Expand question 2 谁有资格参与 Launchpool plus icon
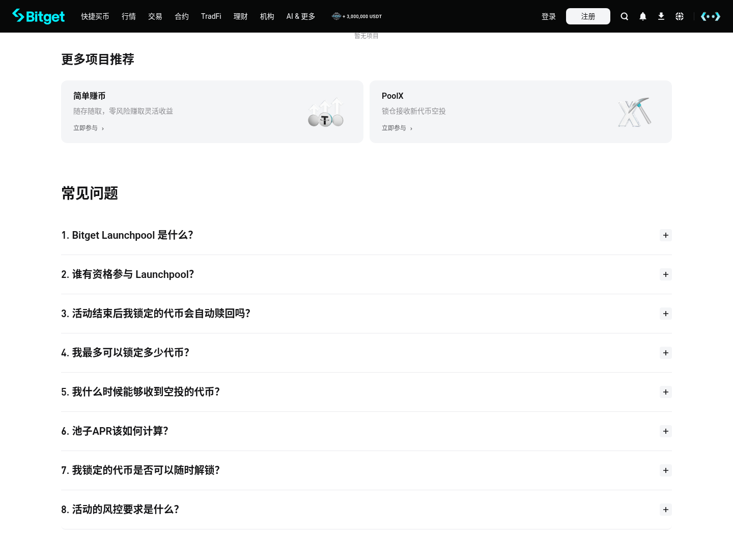The width and height of the screenshot is (733, 560). (x=666, y=274)
